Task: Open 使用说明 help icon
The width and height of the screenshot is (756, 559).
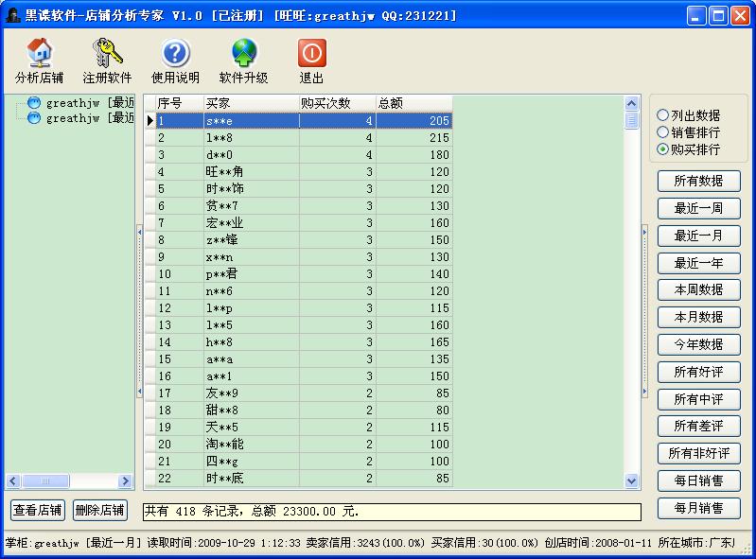Action: [x=175, y=53]
